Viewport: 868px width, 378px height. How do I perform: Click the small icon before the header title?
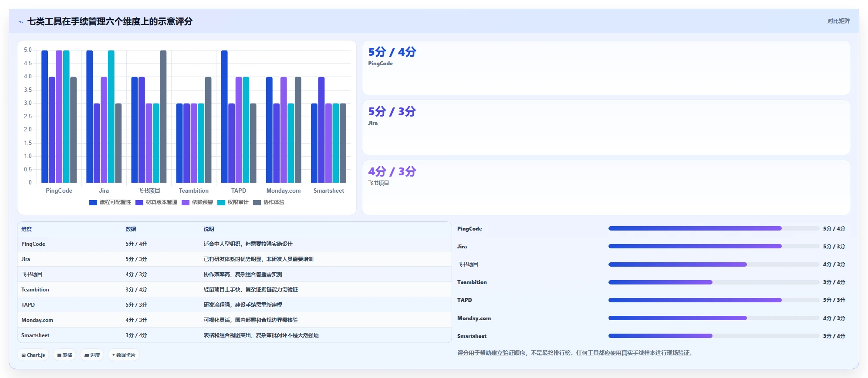click(21, 22)
